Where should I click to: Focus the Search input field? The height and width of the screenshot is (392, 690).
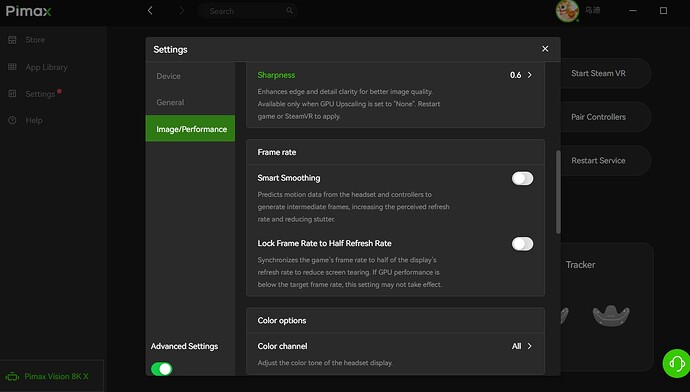(x=247, y=11)
